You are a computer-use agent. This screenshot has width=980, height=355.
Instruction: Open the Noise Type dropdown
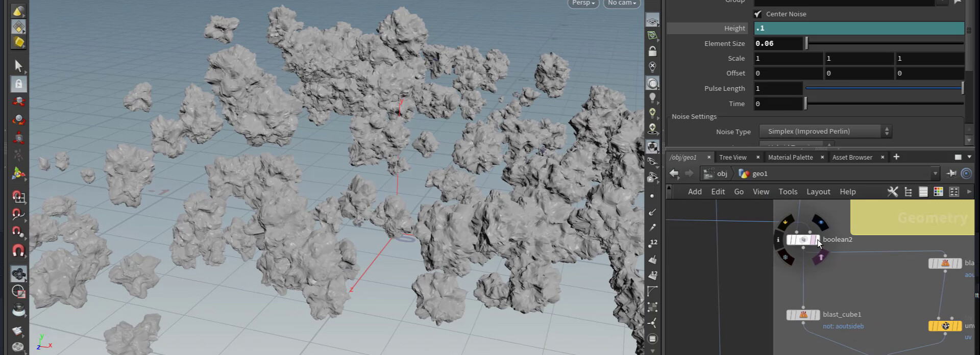pyautogui.click(x=825, y=132)
